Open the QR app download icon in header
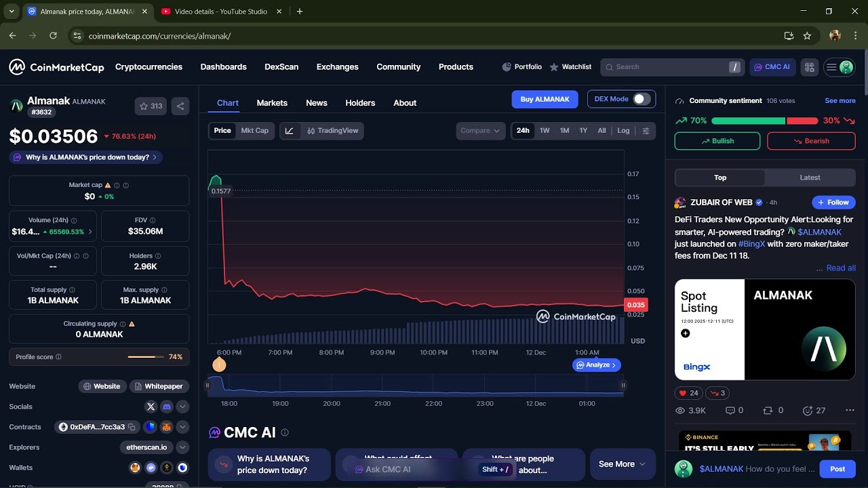 809,67
